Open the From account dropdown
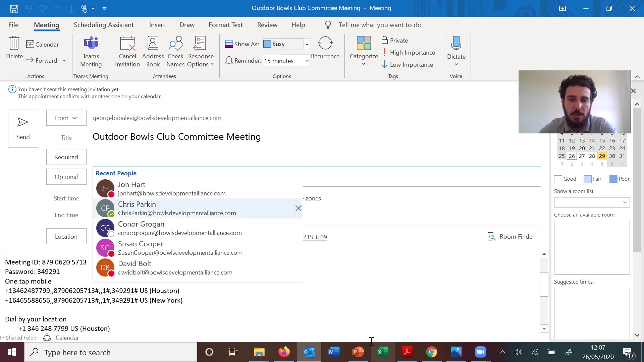This screenshot has height=362, width=644. click(x=66, y=118)
